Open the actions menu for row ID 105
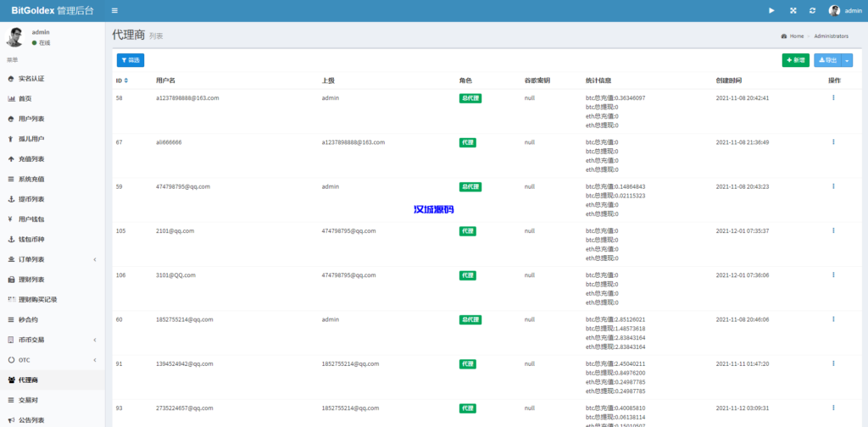This screenshot has height=427, width=868. 833,230
